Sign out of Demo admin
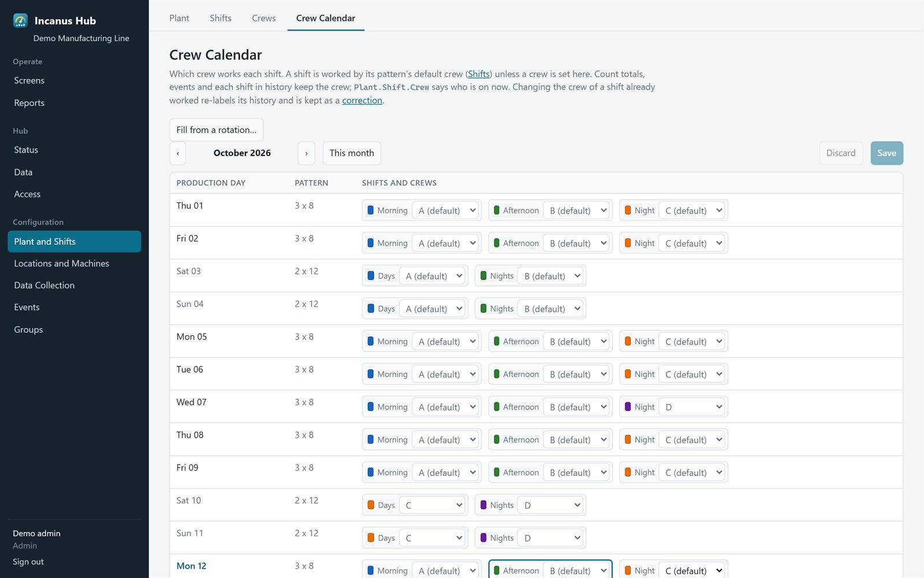Image resolution: width=924 pixels, height=578 pixels. 28,562
